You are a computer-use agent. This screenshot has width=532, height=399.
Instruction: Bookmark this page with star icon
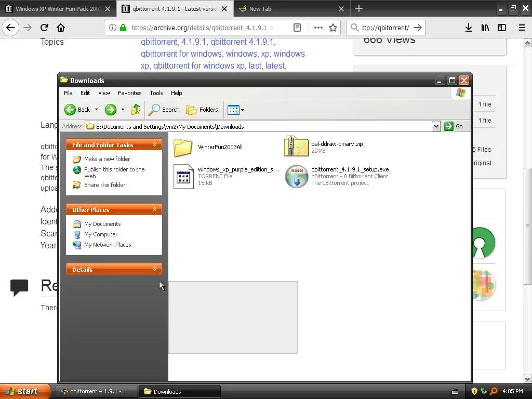click(333, 28)
